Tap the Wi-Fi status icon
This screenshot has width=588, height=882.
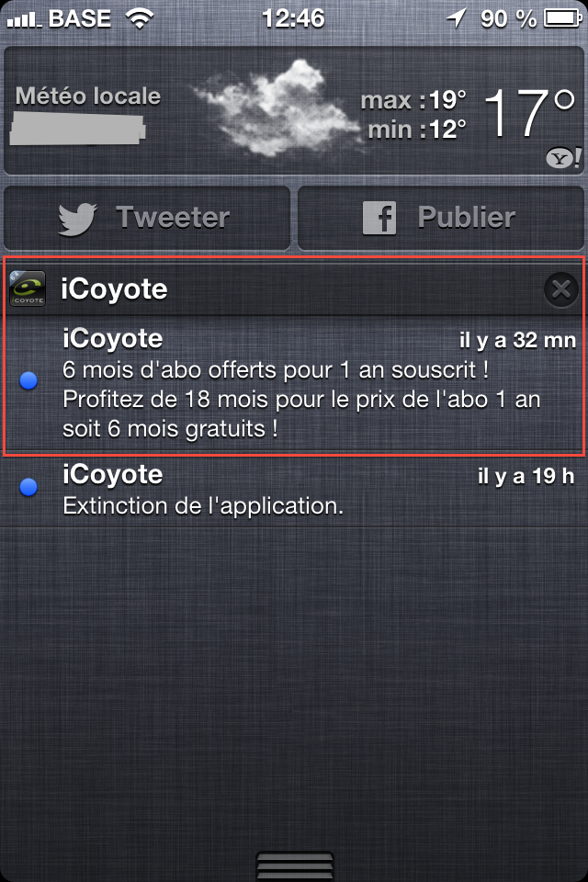141,17
